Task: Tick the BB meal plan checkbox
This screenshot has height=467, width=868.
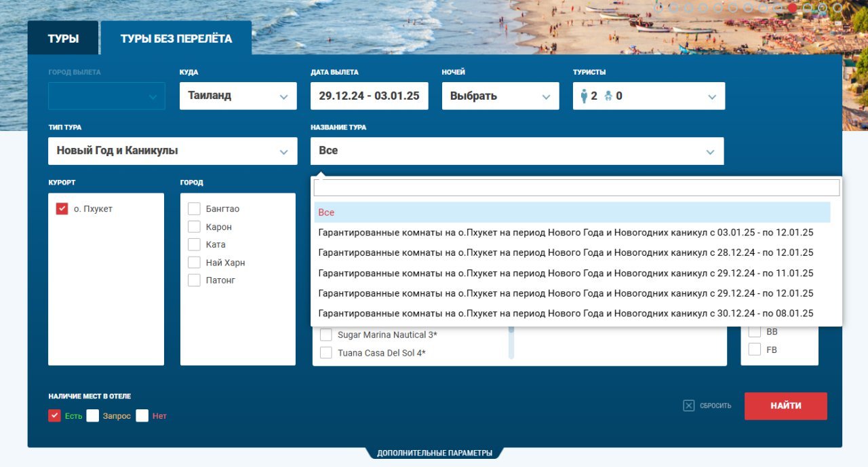Action: pos(754,332)
